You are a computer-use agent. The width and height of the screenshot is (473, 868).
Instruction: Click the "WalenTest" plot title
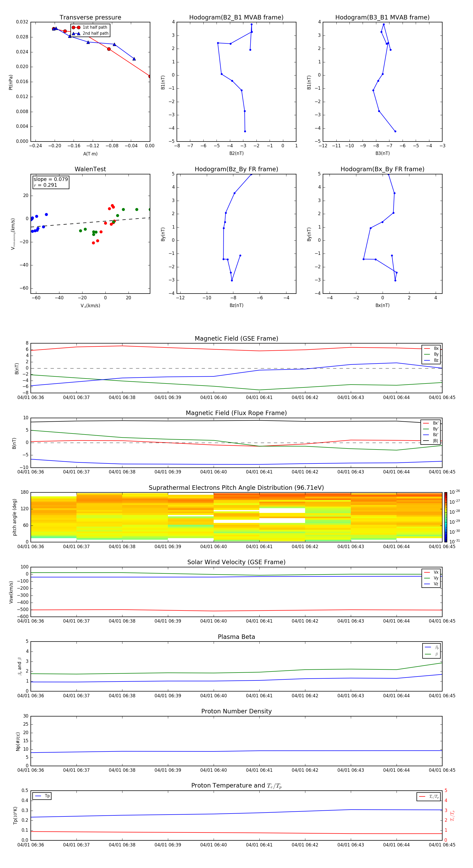tap(90, 169)
